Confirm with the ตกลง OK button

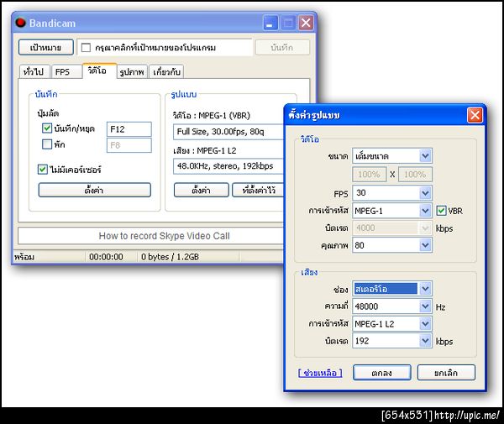[x=382, y=373]
